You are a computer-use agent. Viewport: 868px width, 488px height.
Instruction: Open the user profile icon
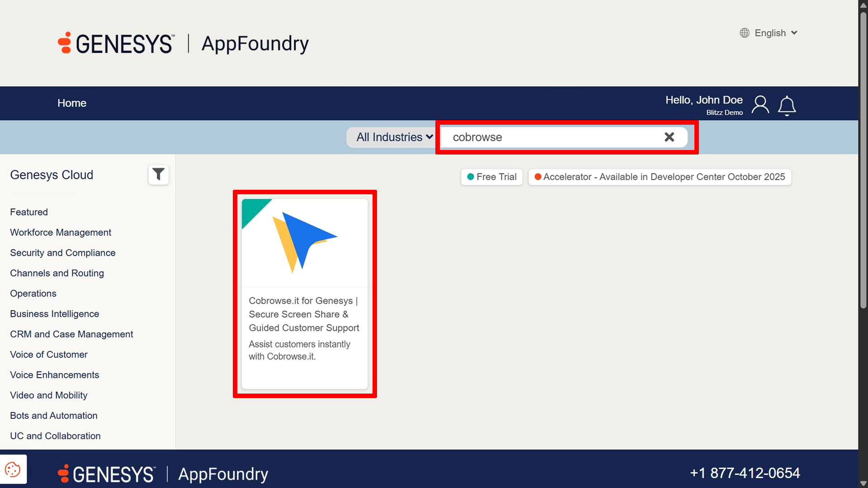pos(760,105)
